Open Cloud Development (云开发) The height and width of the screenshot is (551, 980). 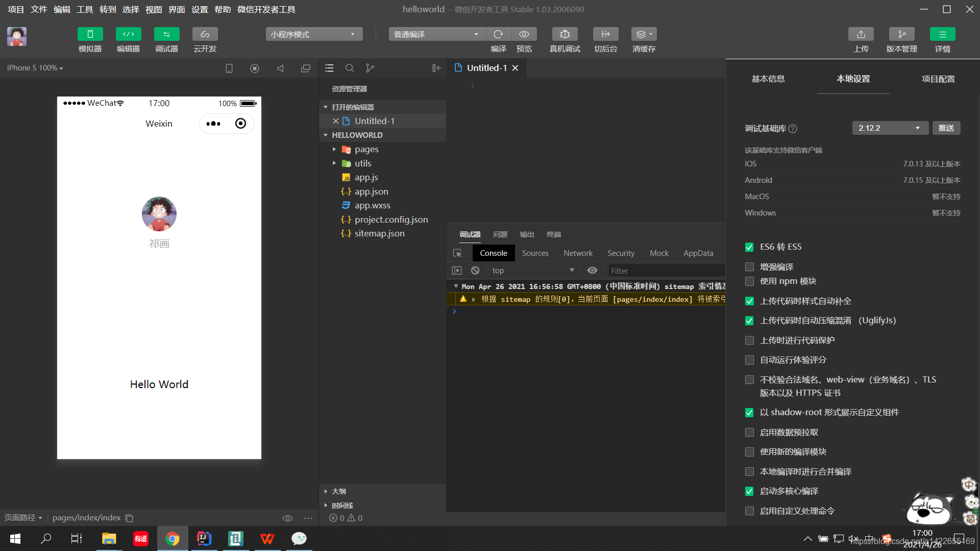pyautogui.click(x=205, y=34)
